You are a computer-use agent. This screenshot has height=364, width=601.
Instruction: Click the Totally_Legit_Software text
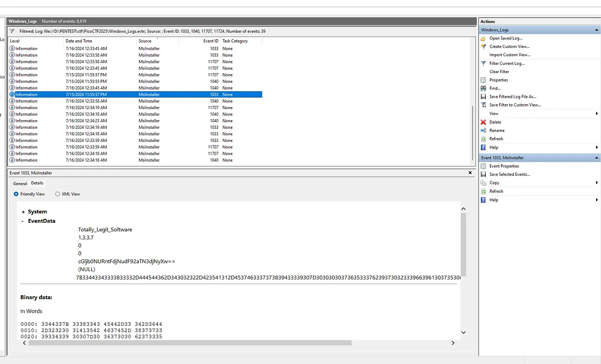click(105, 230)
